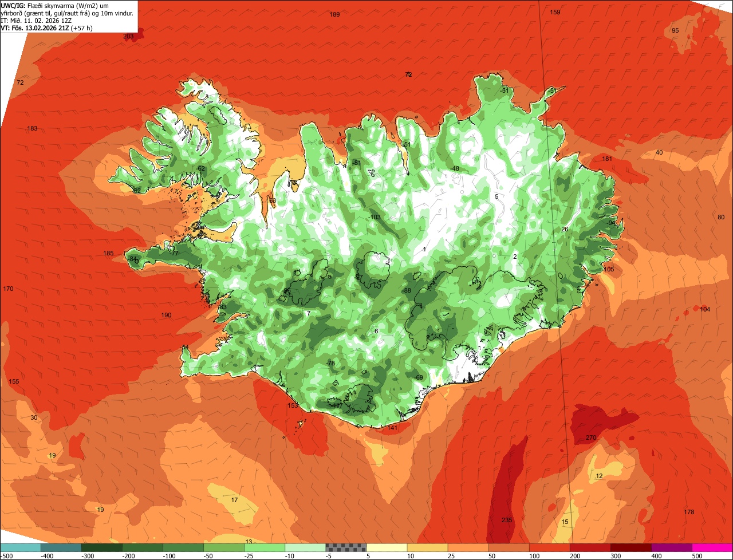Click the value 40 in the eastern ocean
Image resolution: width=733 pixels, height=560 pixels.
[659, 152]
